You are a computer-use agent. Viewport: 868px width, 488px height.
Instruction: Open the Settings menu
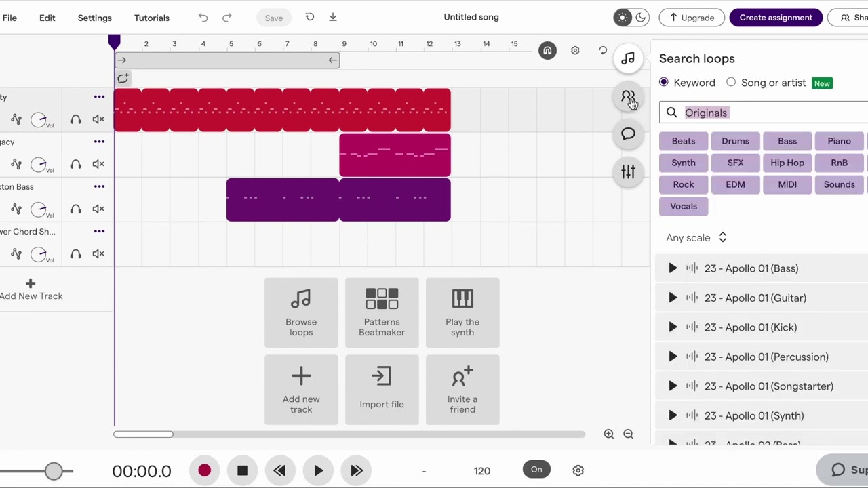[x=95, y=18]
